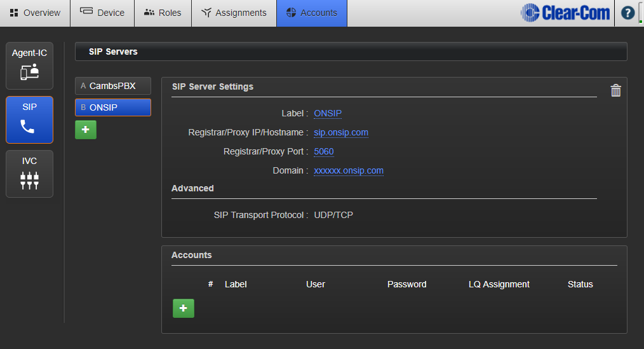Edit the xxxxxx.onsip.com domain value

pyautogui.click(x=349, y=170)
